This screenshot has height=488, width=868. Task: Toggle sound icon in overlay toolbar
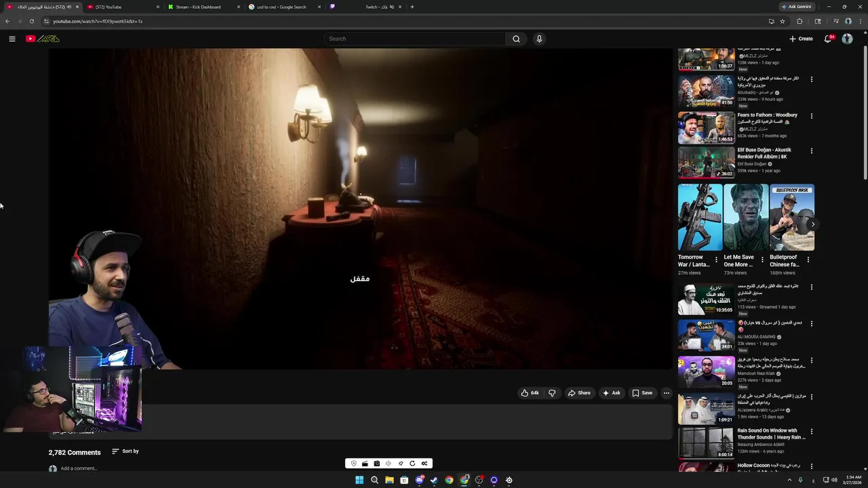tap(389, 464)
